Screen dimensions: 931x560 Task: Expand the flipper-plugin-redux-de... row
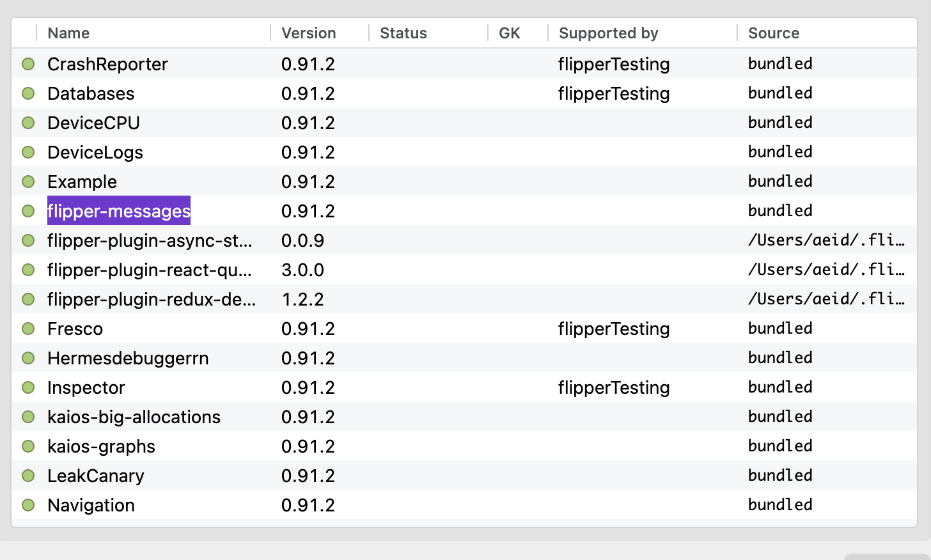(x=150, y=299)
